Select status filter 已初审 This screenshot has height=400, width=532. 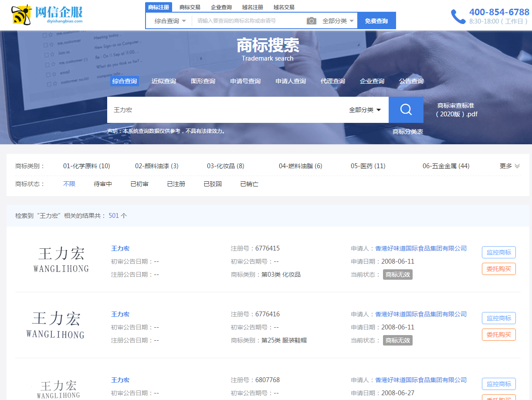coord(139,184)
